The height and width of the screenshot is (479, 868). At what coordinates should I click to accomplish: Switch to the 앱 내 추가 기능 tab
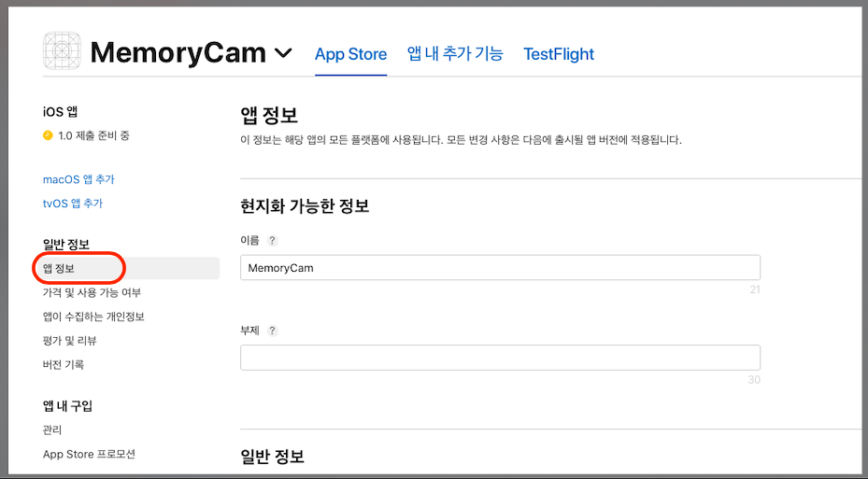455,53
